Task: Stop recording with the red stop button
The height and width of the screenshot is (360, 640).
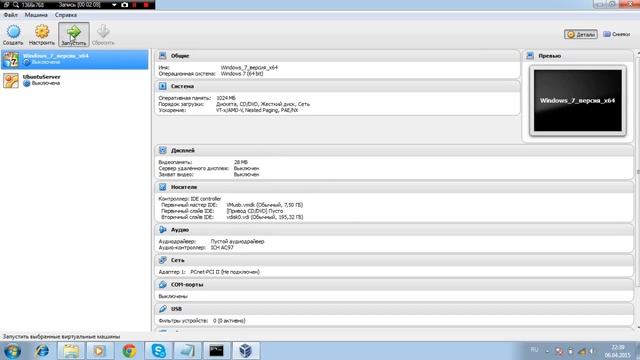Action: pyautogui.click(x=146, y=5)
